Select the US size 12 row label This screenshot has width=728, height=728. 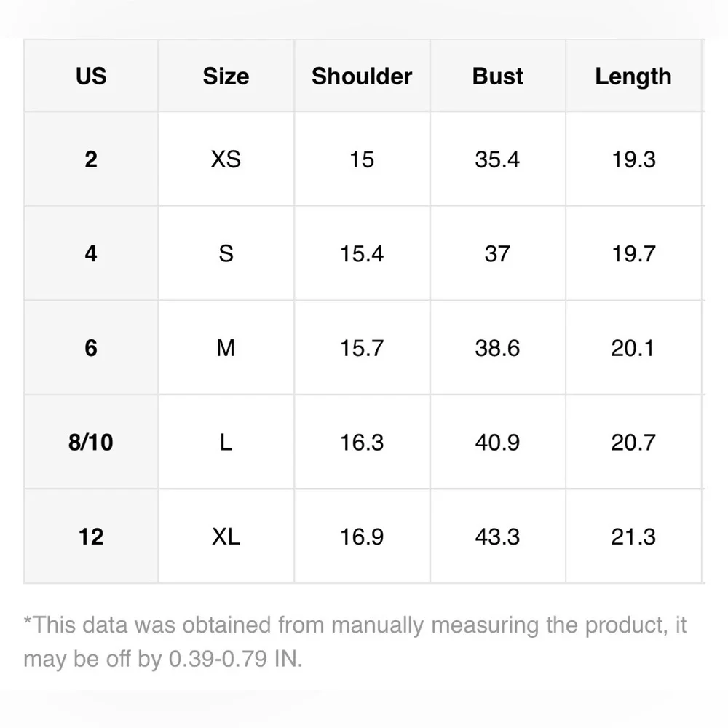91,537
